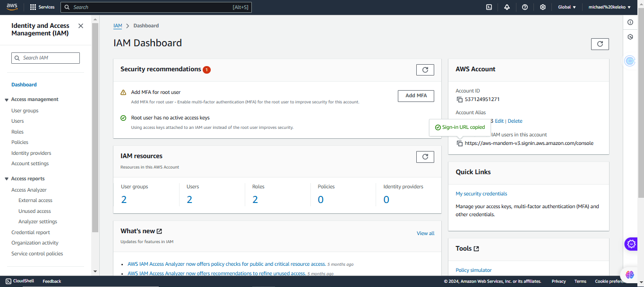Focus the top AWS search field
644x287 pixels.
click(x=156, y=7)
